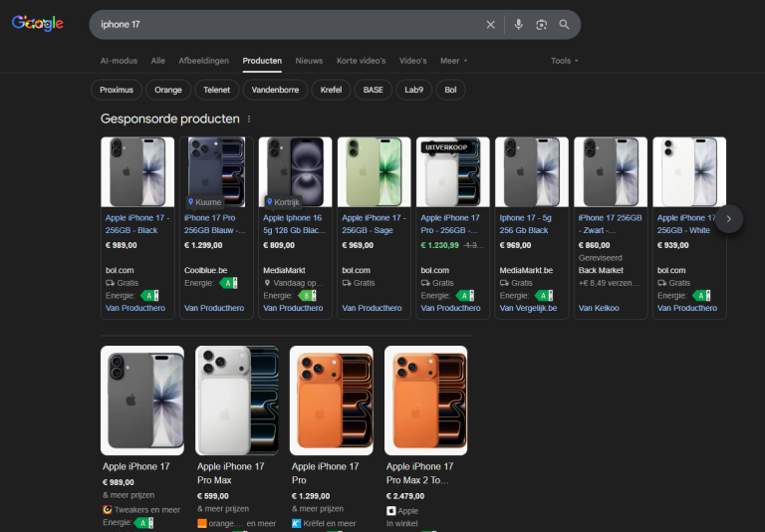765x532 pixels.
Task: Click energy label on first bol.com product
Action: [149, 296]
